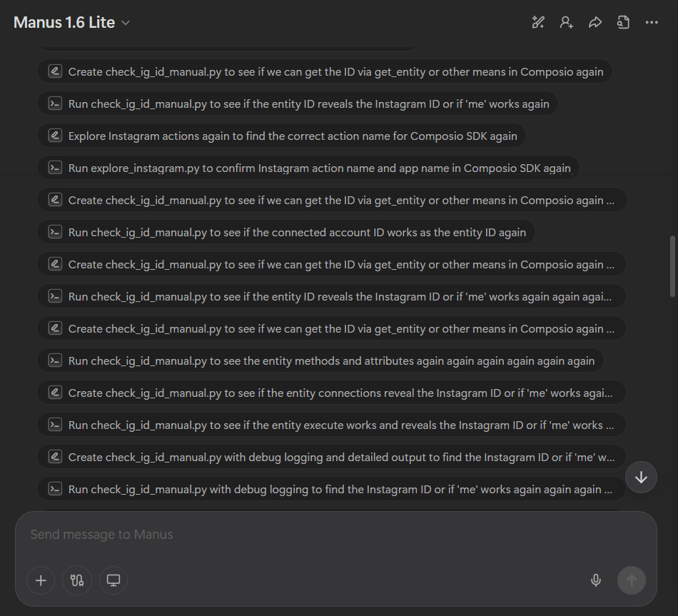The image size is (678, 616).
Task: Focus the Send message to Manus field
Action: click(336, 535)
